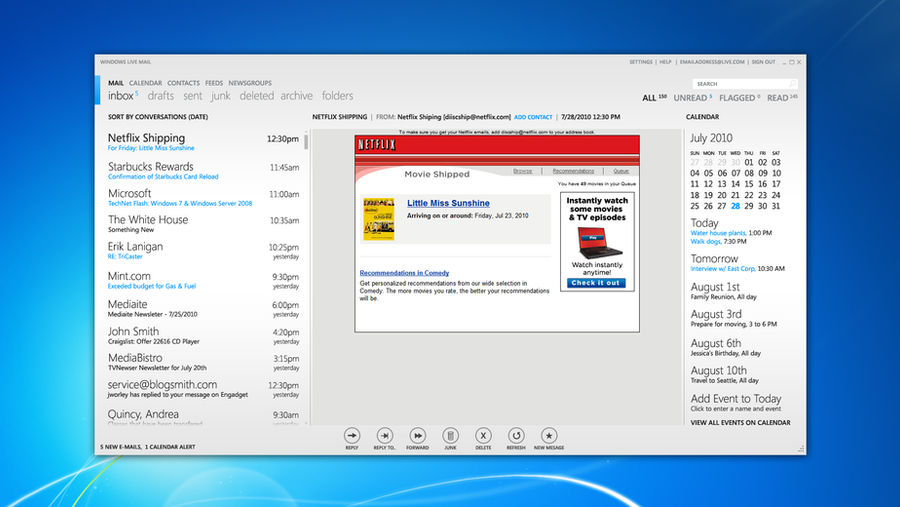Viewport: 900px width, 507px height.
Task: Open the Newsgroups section
Action: click(x=250, y=83)
